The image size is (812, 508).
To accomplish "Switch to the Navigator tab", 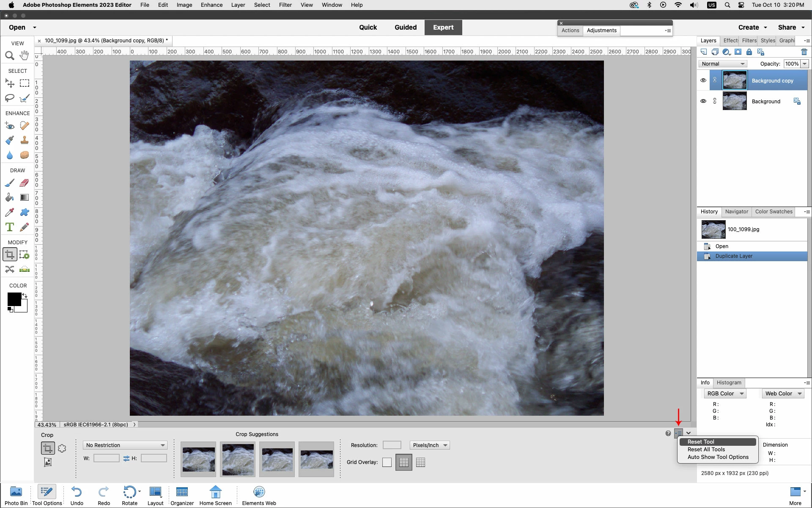I will 736,212.
